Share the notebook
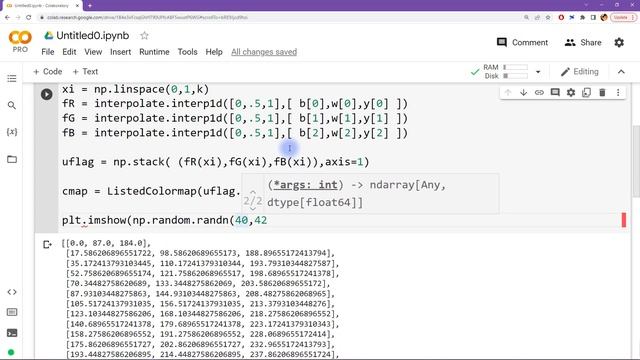The height and width of the screenshot is (360, 640). click(583, 42)
